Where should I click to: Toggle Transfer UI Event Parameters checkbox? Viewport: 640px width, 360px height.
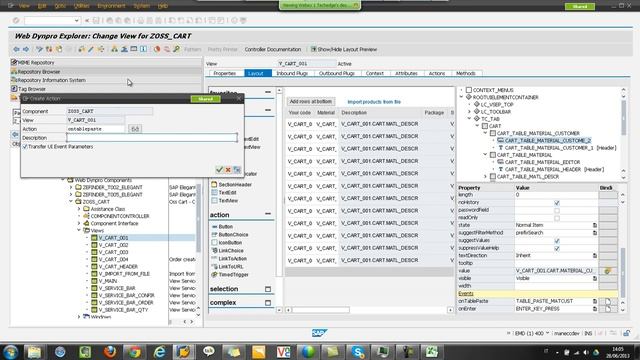click(x=25, y=147)
